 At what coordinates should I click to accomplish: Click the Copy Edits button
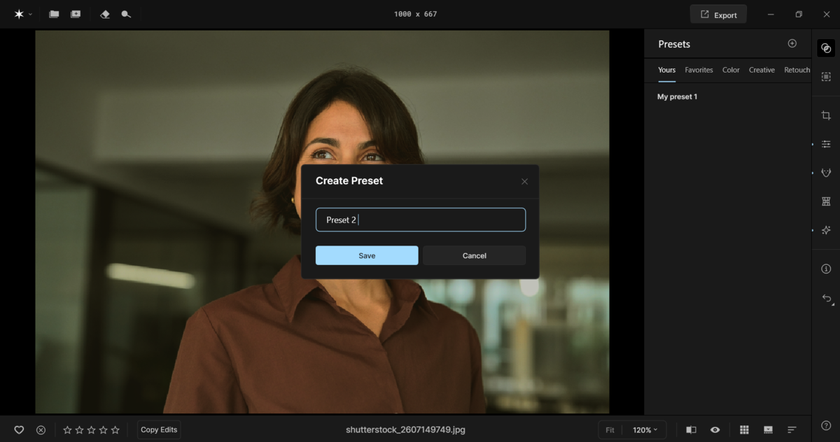tap(159, 430)
